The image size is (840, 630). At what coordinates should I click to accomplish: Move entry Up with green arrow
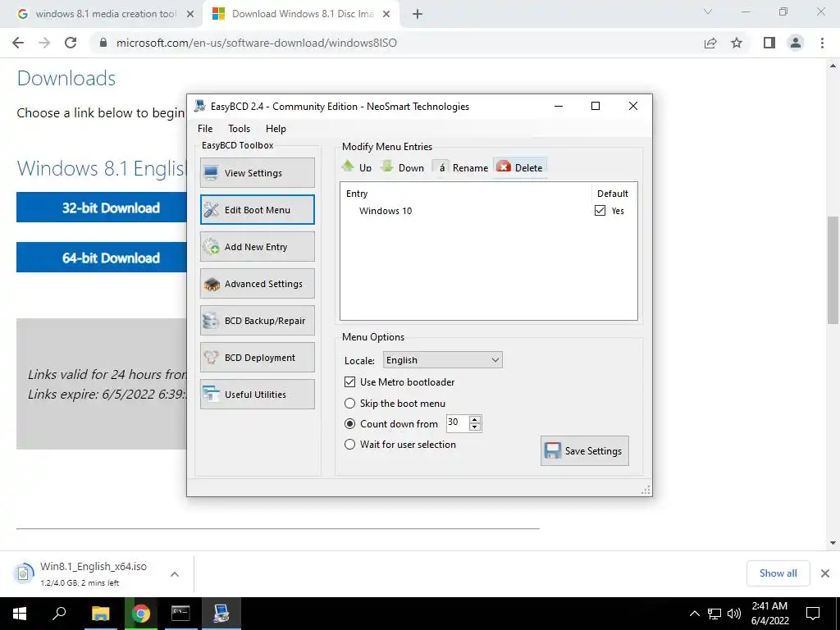357,167
